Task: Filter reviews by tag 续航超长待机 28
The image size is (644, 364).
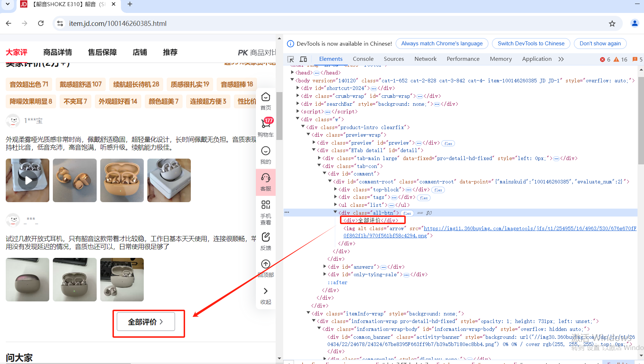Action: [136, 84]
